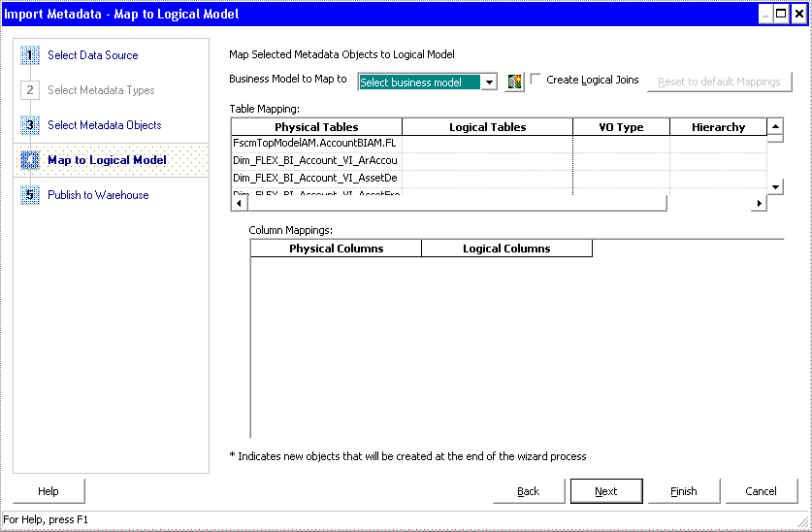The height and width of the screenshot is (532, 812).
Task: Select the Map to Logical Model step
Action: (x=107, y=160)
